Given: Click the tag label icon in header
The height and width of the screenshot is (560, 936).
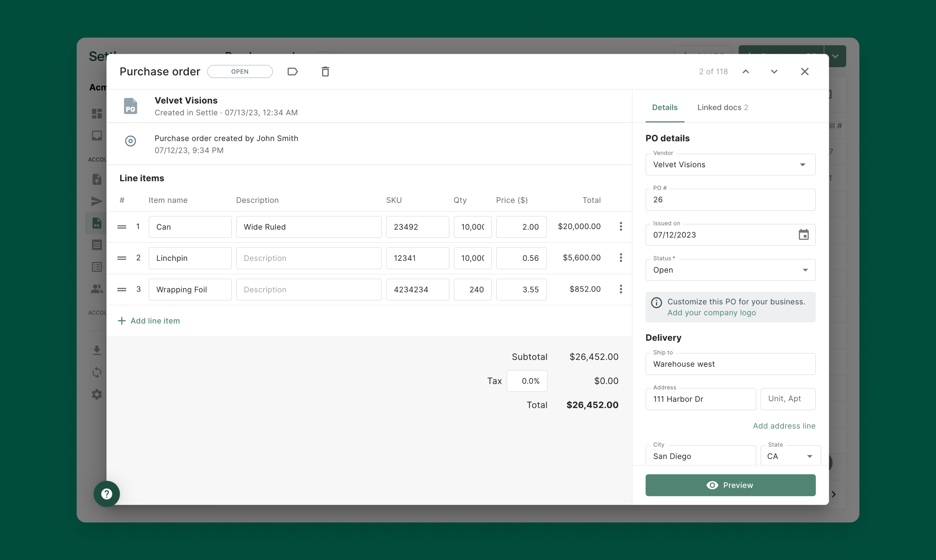Looking at the screenshot, I should tap(293, 71).
